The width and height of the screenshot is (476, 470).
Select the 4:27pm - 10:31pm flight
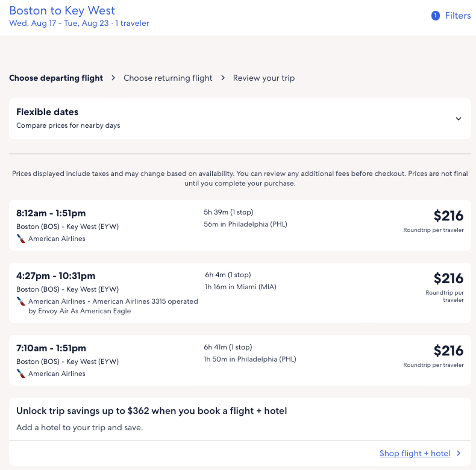(56, 276)
